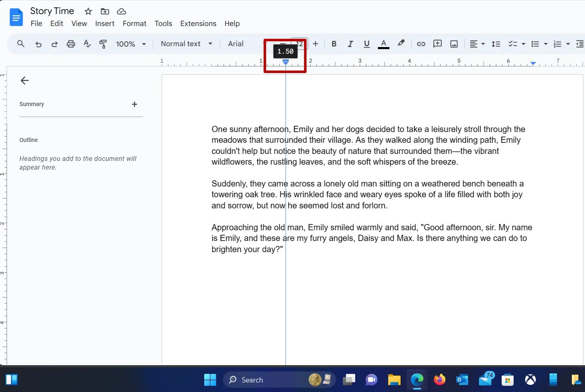Image resolution: width=585 pixels, height=392 pixels.
Task: Open spelling and grammar check
Action: [x=87, y=44]
